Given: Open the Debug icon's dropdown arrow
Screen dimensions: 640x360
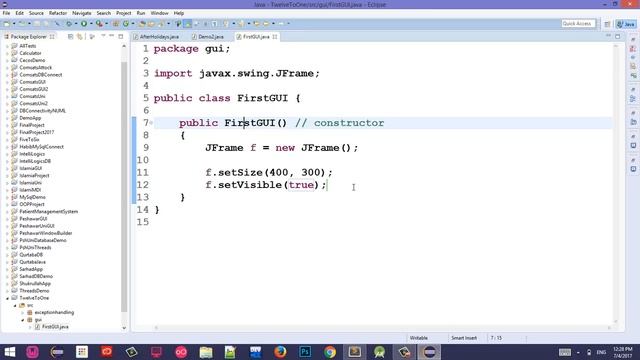Looking at the screenshot, I should [x=76, y=24].
